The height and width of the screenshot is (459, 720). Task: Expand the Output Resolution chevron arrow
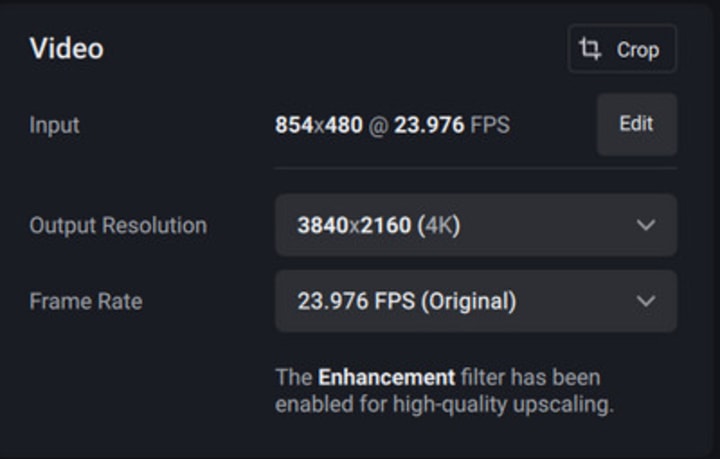click(646, 225)
